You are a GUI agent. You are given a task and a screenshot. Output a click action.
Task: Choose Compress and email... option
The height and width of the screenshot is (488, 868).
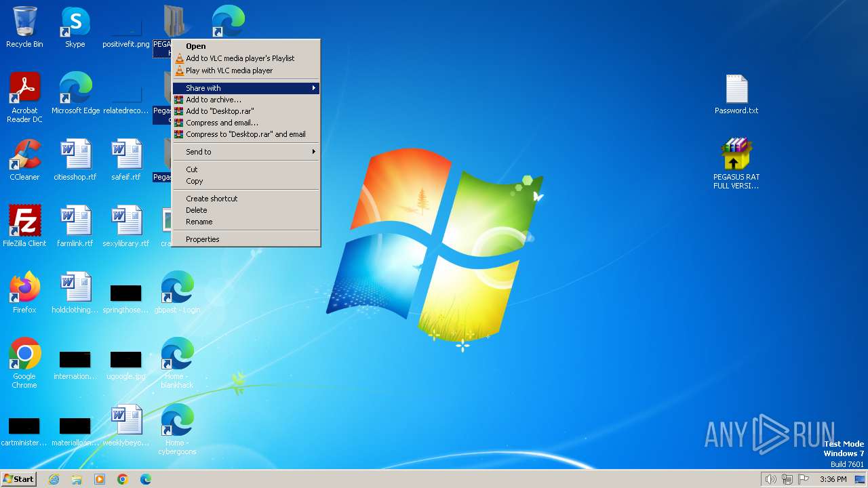tap(246, 123)
